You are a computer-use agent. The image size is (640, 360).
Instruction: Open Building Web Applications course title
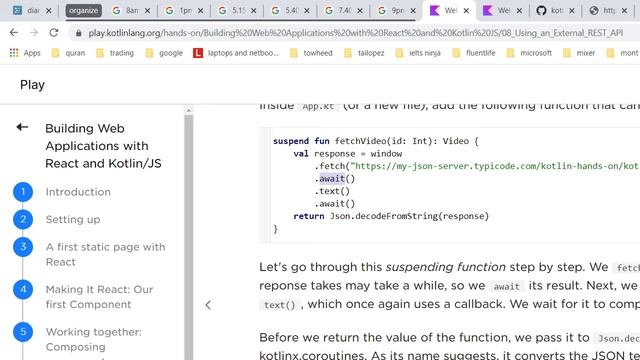(103, 146)
